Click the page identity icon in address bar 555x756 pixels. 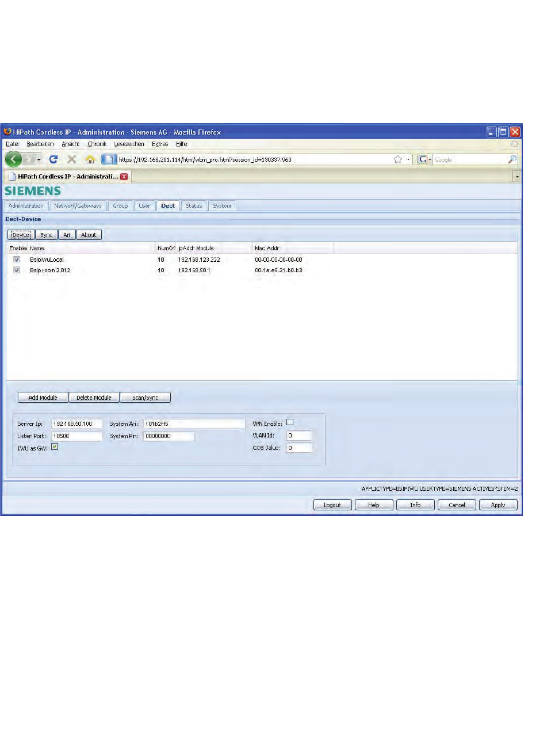(x=109, y=159)
